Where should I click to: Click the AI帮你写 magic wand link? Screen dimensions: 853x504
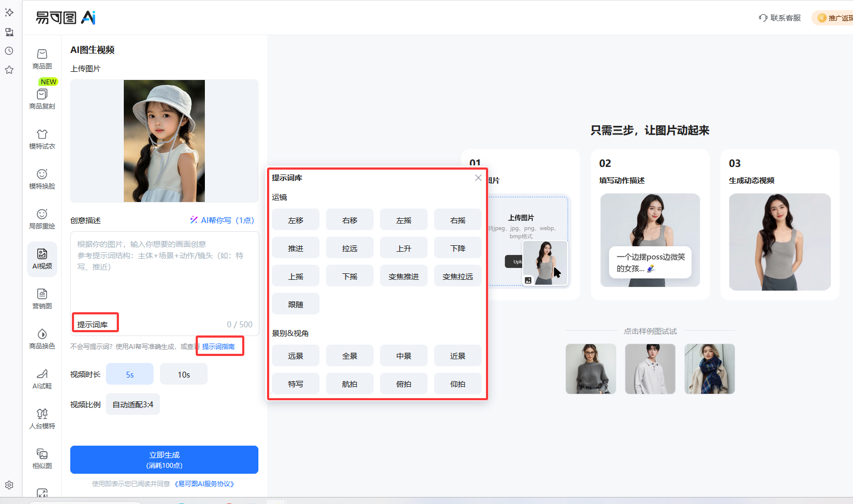[222, 220]
